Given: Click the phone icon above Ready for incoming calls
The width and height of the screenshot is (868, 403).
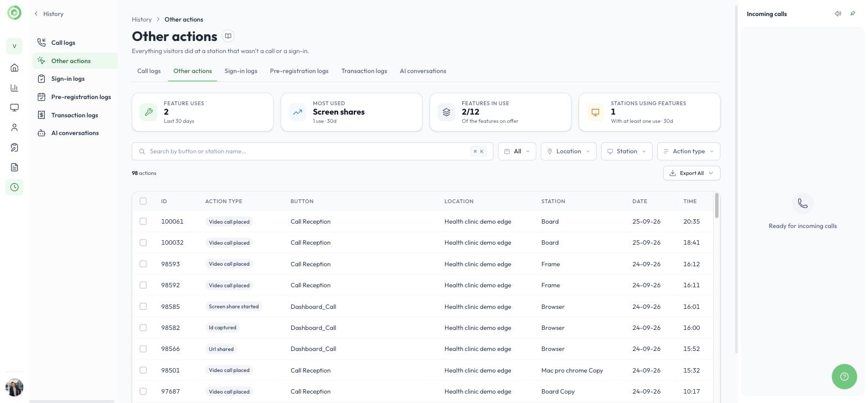Looking at the screenshot, I should 803,203.
